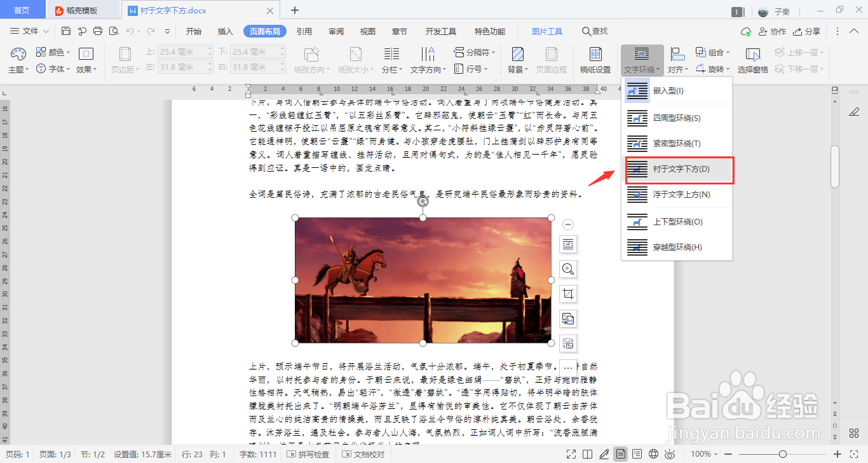868x463 pixels.
Task: Click the layout options icon beside image
Action: 568,244
